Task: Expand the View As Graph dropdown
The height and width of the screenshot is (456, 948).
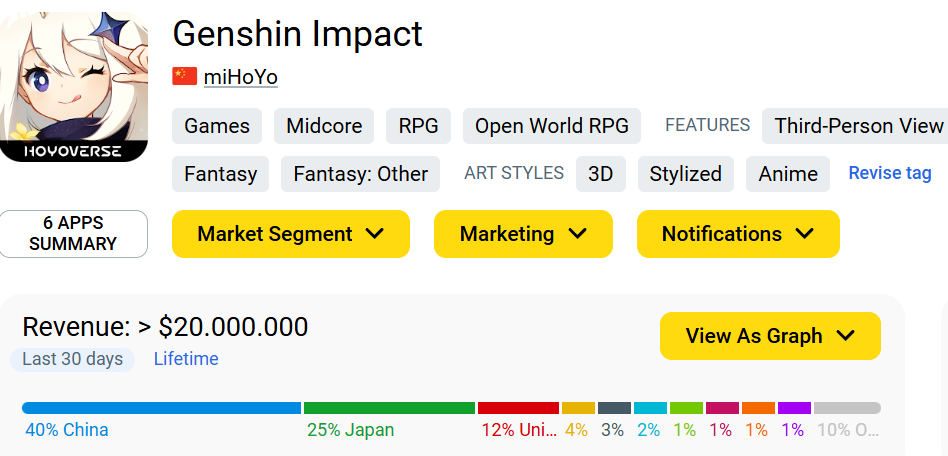Action: pyautogui.click(x=770, y=336)
